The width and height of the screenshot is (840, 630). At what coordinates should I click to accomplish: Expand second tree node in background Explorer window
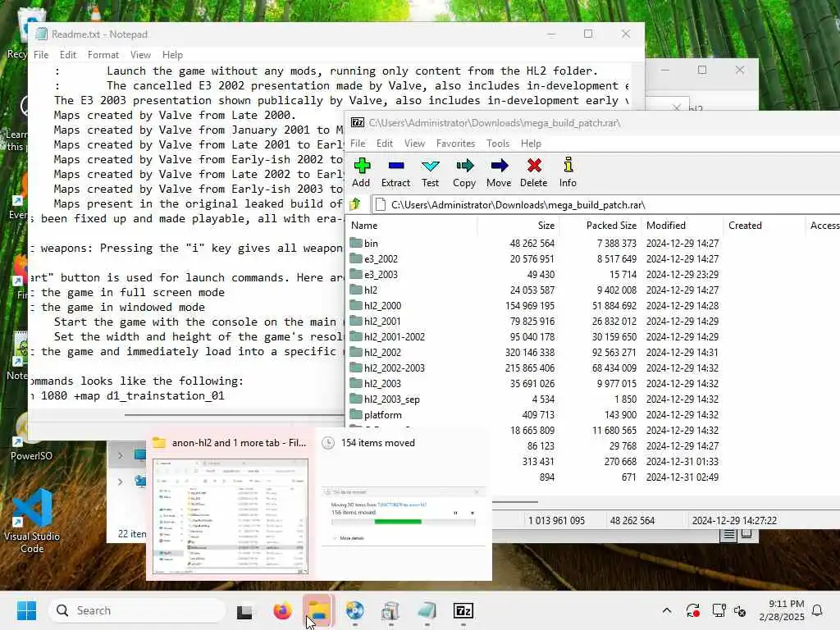click(121, 482)
